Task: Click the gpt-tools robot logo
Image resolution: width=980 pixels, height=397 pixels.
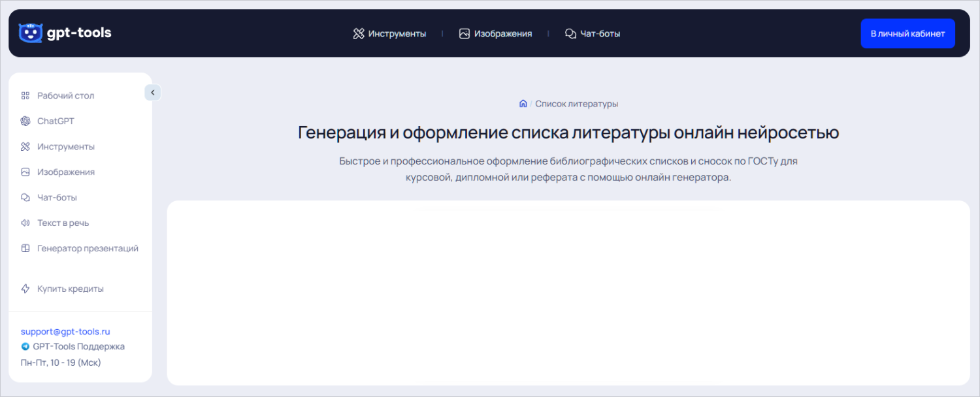Action: (29, 33)
